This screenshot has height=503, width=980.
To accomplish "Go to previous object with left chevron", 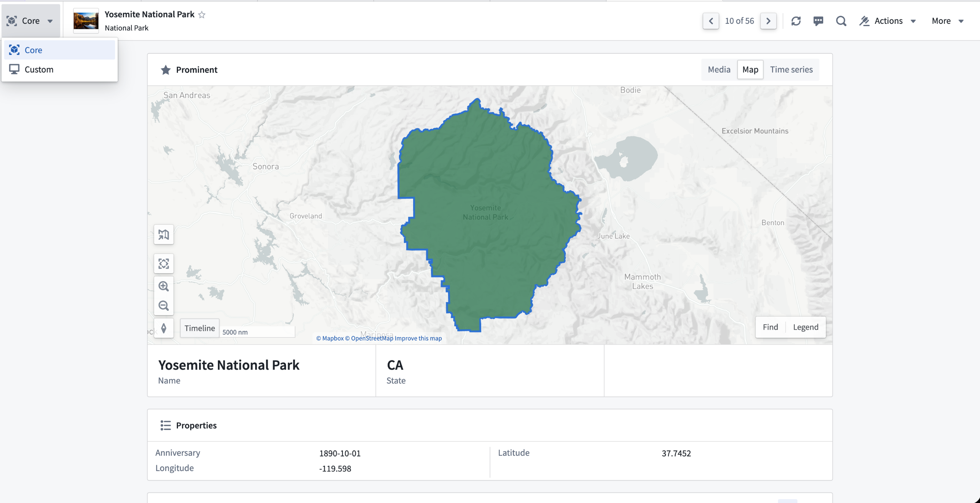I will 711,21.
